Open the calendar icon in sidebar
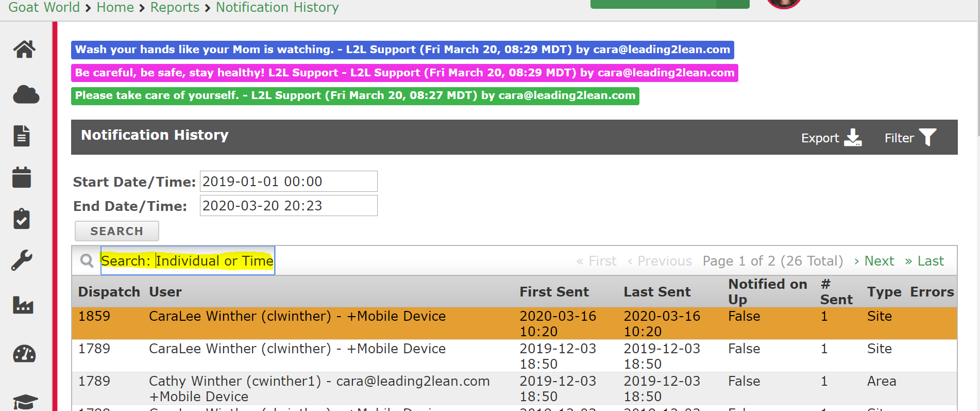Image resolution: width=980 pixels, height=411 pixels. pyautogui.click(x=22, y=177)
